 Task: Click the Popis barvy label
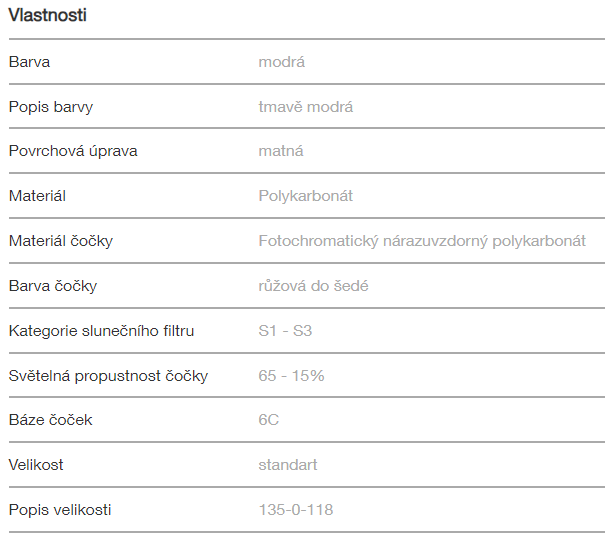point(50,107)
